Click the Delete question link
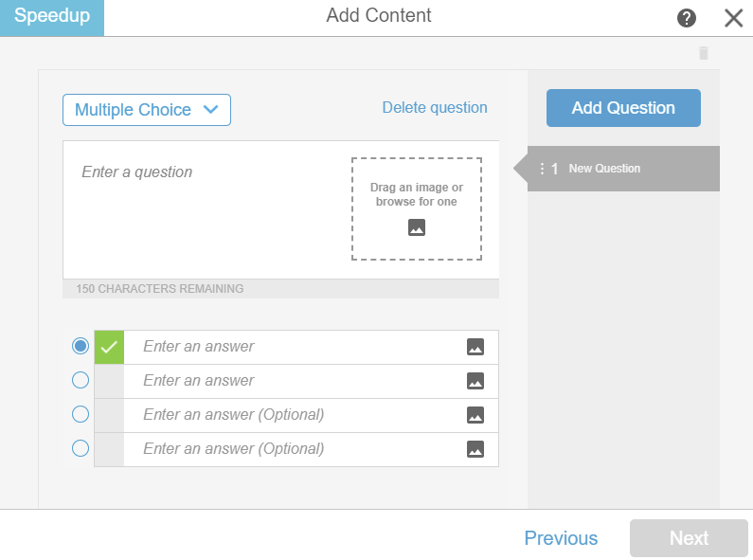Screen dimensions: 753x560 pyautogui.click(x=435, y=108)
